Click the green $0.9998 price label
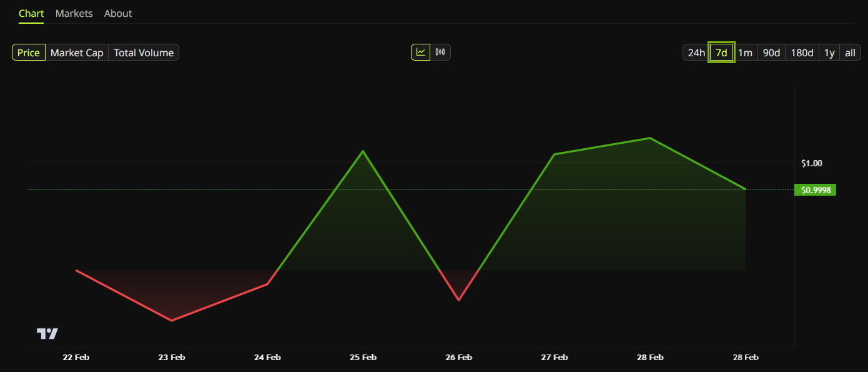Image resolution: width=868 pixels, height=372 pixels. [815, 189]
